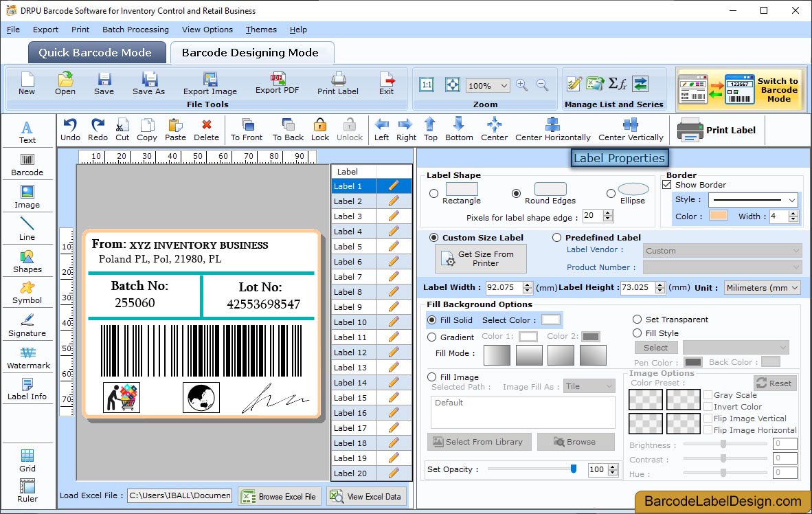Choose the Signature tool

click(x=27, y=326)
